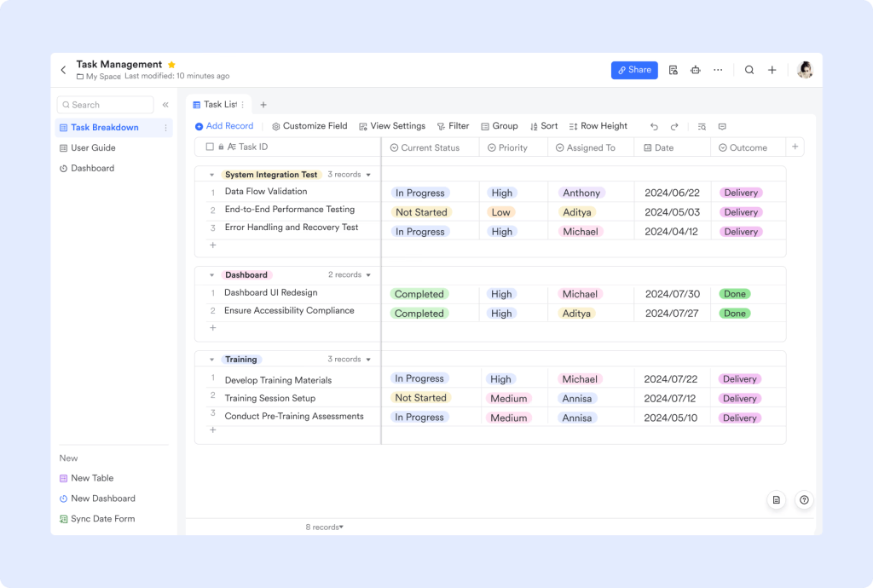Open the Outcome column header

[749, 147]
